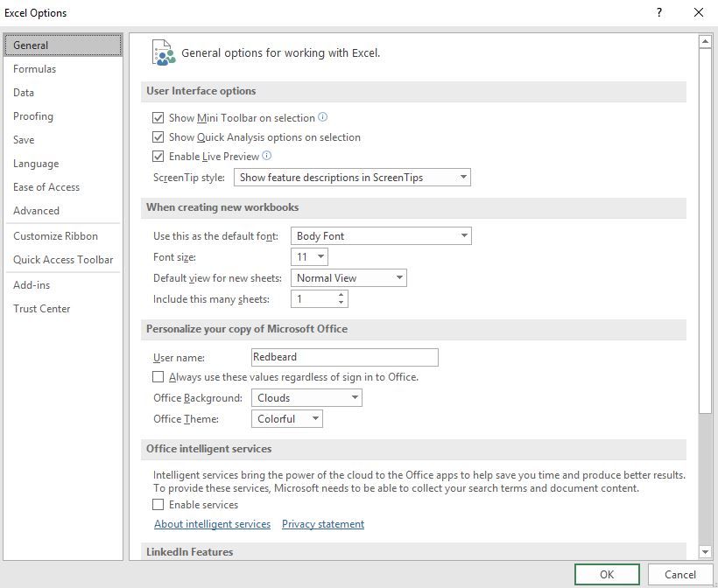Click the sheets count up arrow

coord(341,295)
